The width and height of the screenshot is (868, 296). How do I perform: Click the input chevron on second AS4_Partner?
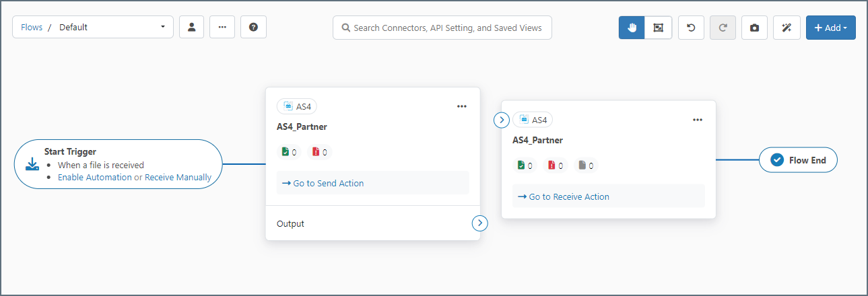tap(502, 120)
